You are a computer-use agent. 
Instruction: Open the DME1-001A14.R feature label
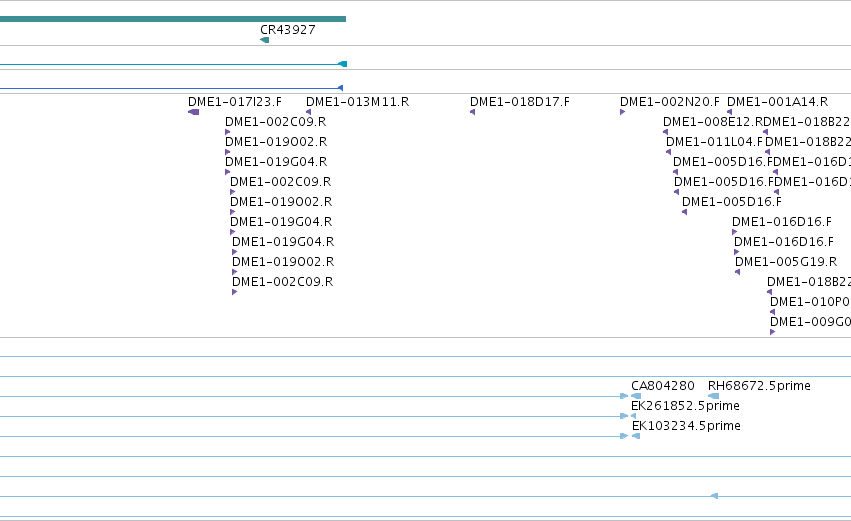[777, 102]
